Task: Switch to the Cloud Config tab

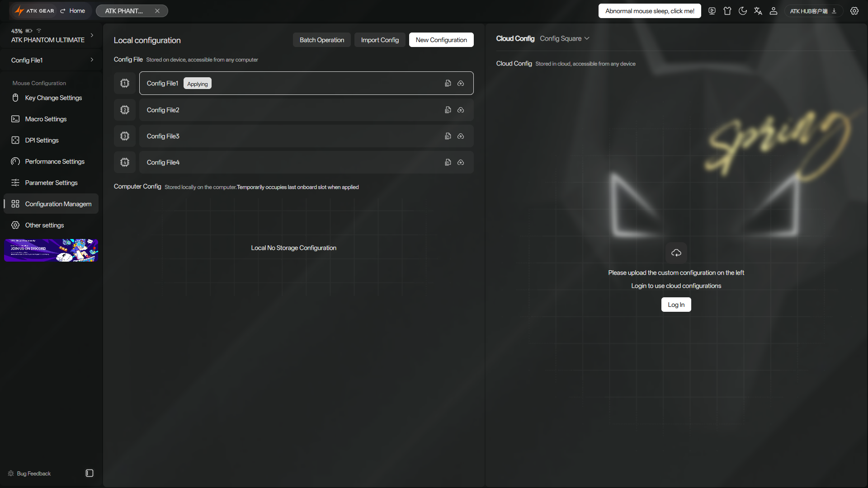Action: [515, 38]
